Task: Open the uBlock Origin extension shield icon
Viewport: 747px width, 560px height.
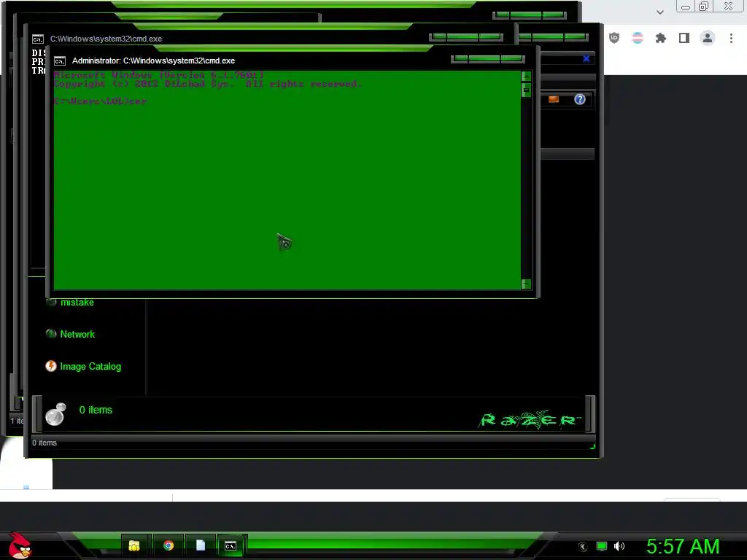Action: [x=614, y=38]
